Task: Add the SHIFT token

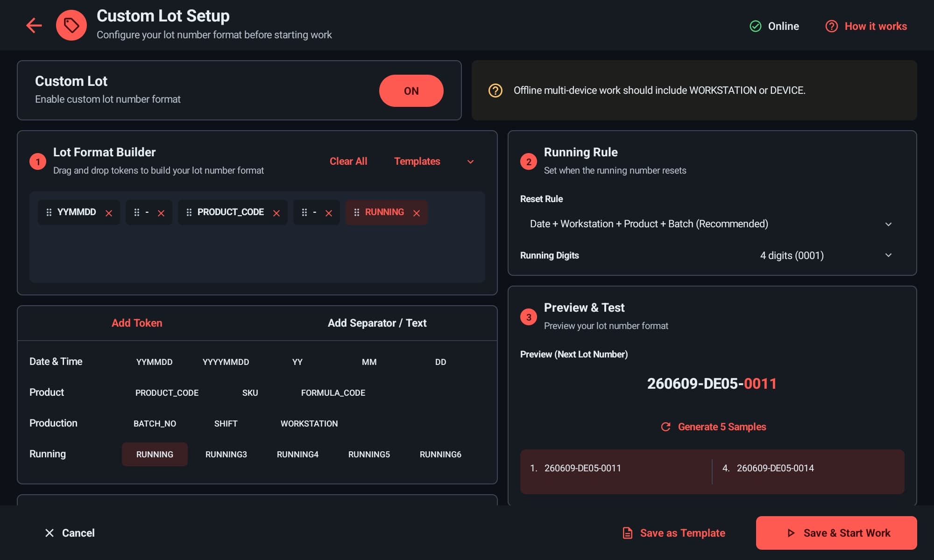Action: pos(226,423)
